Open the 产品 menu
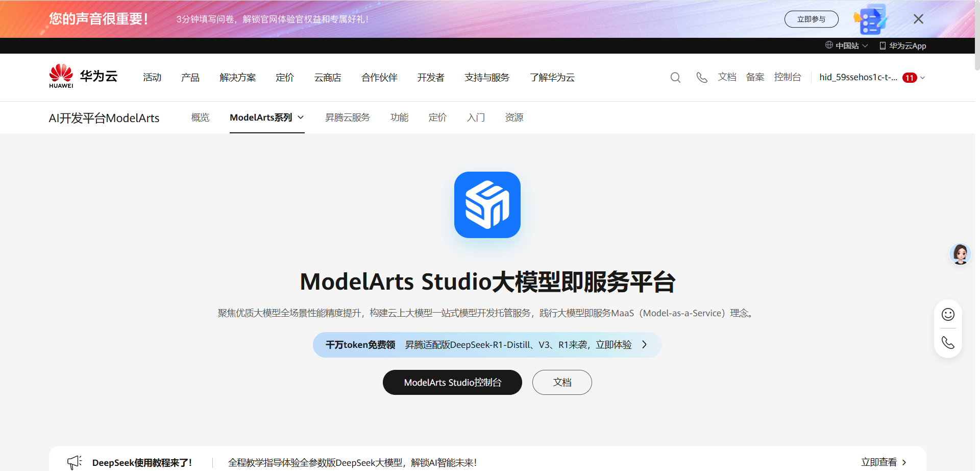 [x=190, y=77]
